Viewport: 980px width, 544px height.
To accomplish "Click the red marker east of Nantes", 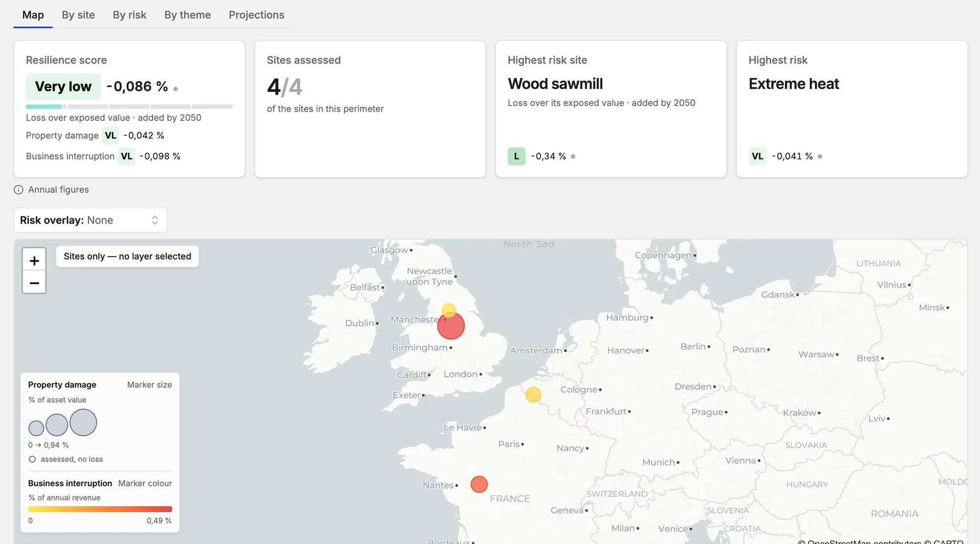I will pos(479,484).
